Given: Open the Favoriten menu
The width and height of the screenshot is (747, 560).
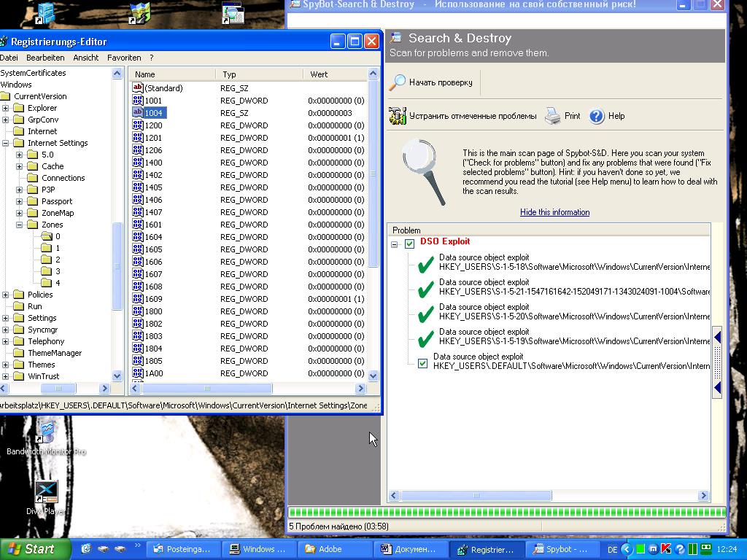Looking at the screenshot, I should point(124,58).
